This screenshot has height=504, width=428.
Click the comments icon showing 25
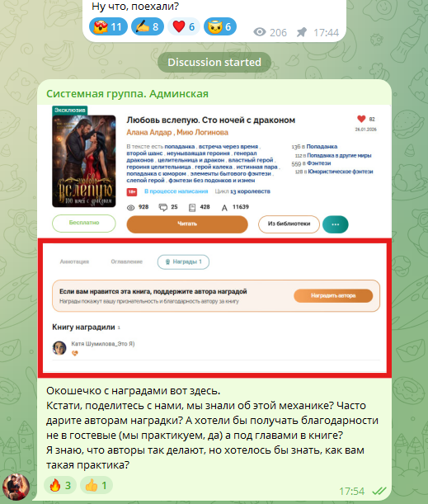(x=163, y=207)
